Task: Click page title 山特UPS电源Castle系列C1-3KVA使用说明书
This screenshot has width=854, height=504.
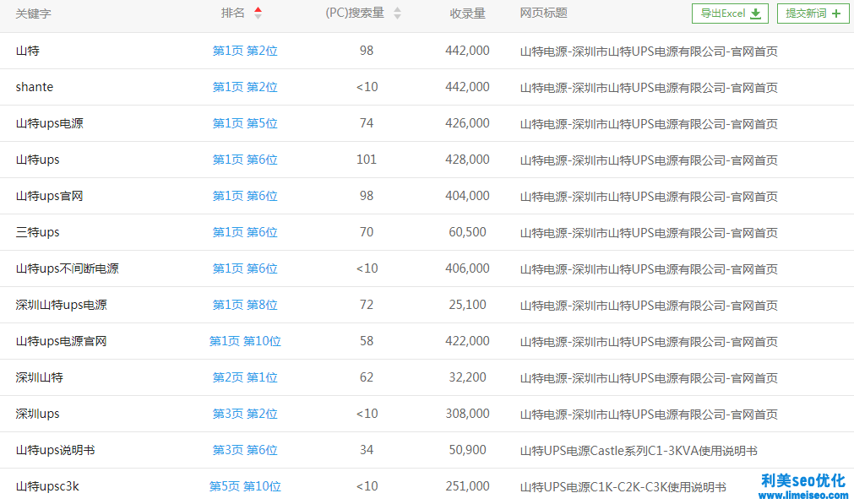Action: click(639, 451)
